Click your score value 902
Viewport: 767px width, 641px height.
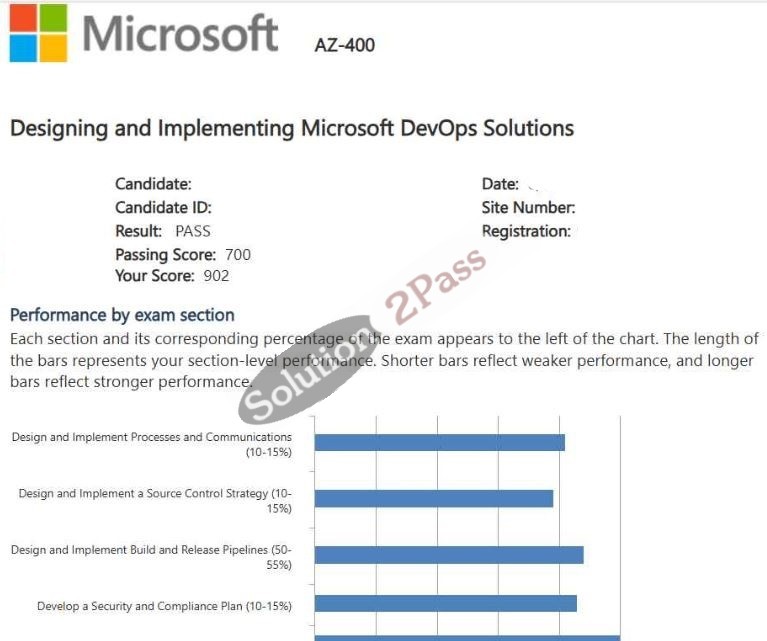(x=216, y=275)
